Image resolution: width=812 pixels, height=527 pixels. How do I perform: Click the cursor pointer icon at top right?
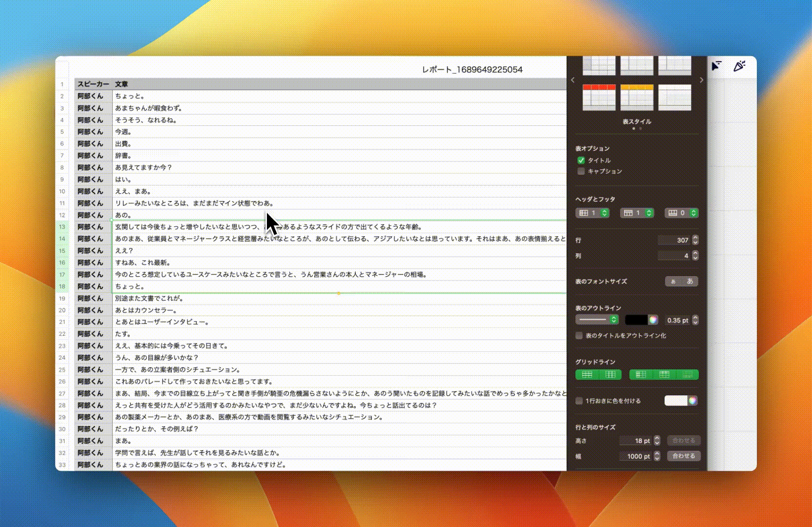pyautogui.click(x=716, y=66)
